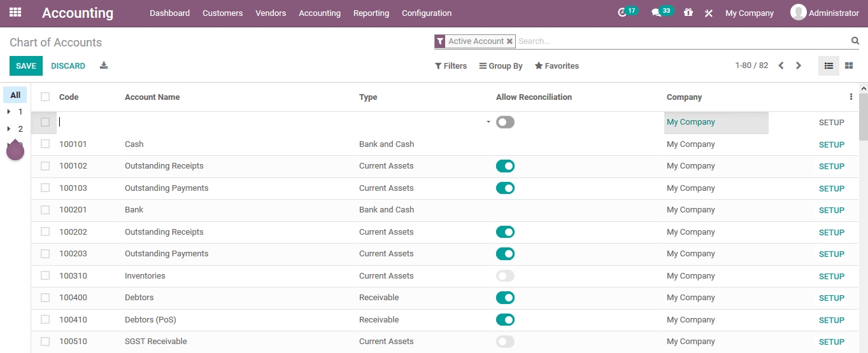This screenshot has height=353, width=868.
Task: Click the SAVE button
Action: 26,66
